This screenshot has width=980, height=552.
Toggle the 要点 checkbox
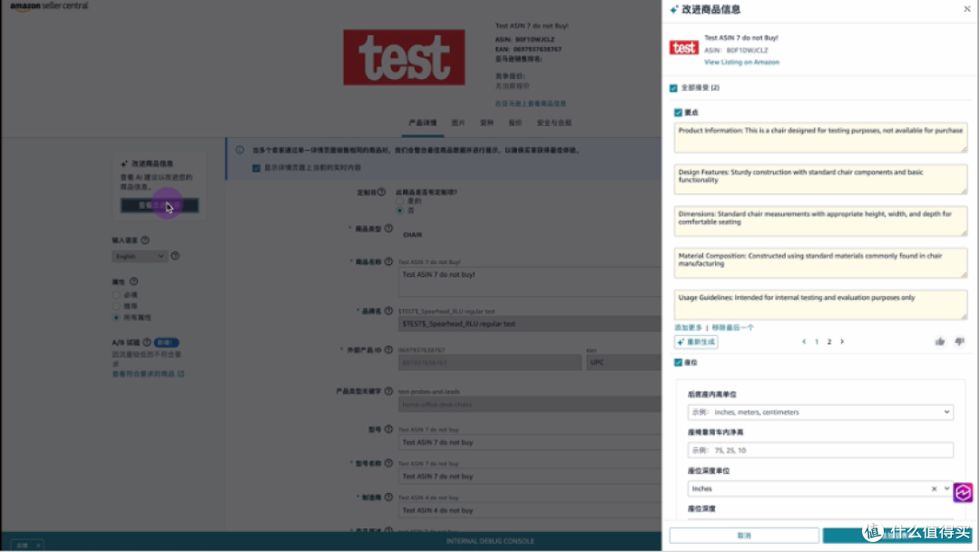[678, 113]
